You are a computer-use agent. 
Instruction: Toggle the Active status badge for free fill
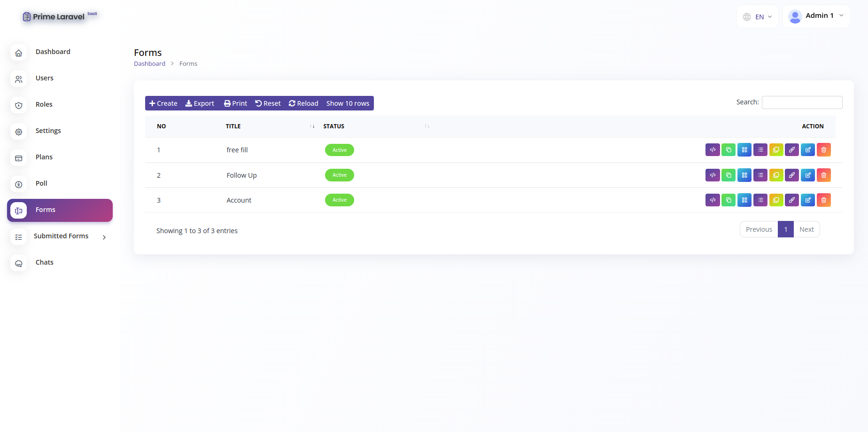pos(339,150)
